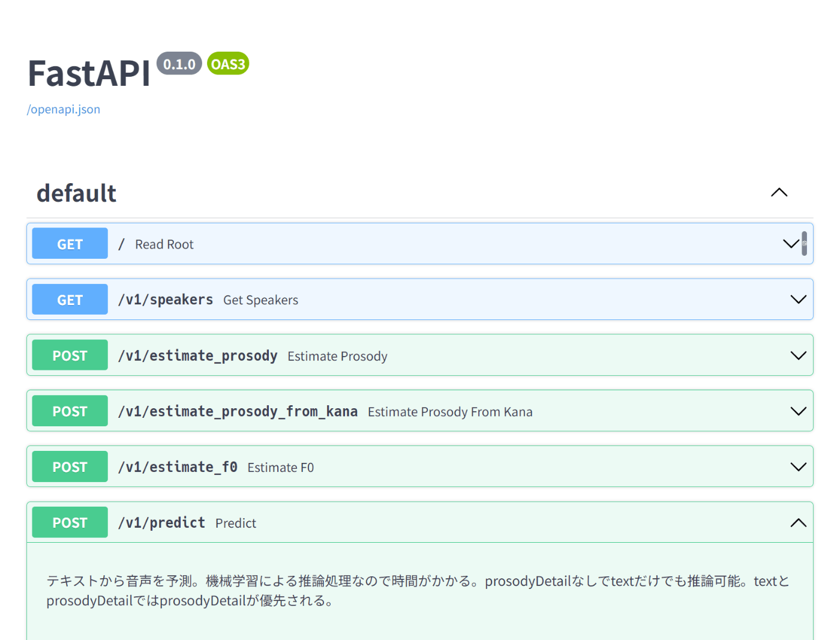Click the FastAPI title heading
The height and width of the screenshot is (640, 840).
click(89, 74)
